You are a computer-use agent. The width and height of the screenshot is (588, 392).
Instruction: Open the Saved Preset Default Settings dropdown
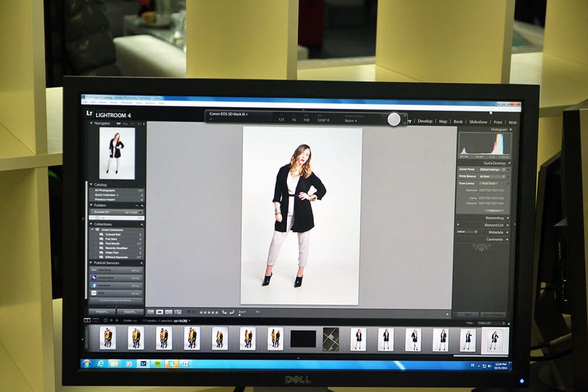(490, 169)
